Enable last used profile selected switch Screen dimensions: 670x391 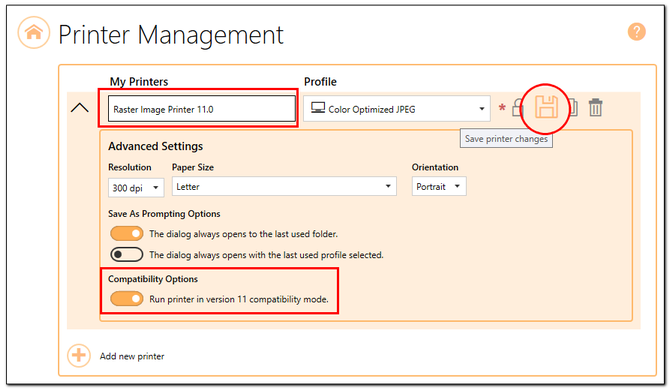(126, 255)
